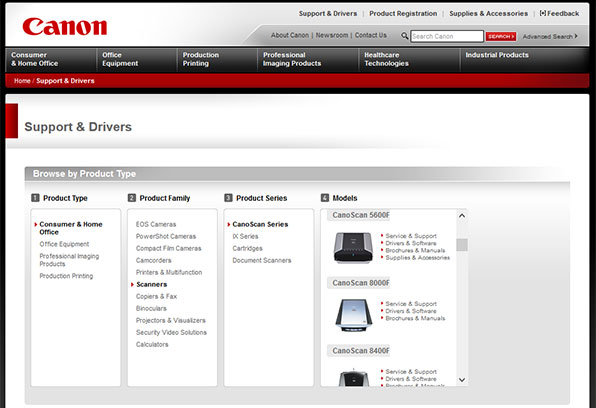Open Drivers & Software for CanoScan 8000F
Viewport: 596px width, 408px height.
(411, 311)
